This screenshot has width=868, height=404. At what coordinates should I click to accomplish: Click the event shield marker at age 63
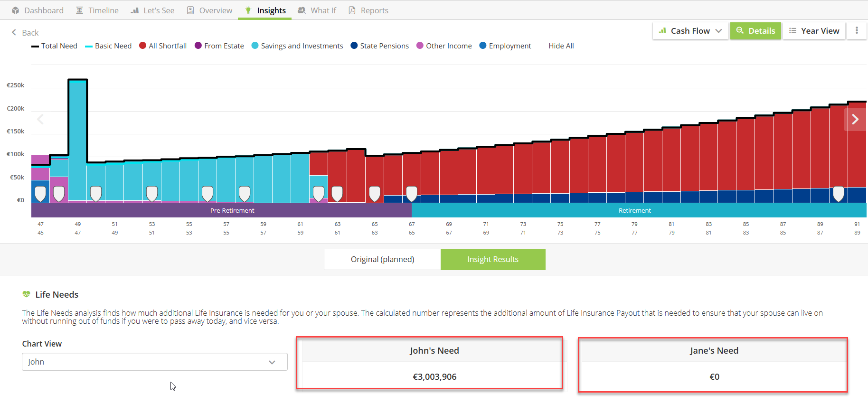(337, 194)
